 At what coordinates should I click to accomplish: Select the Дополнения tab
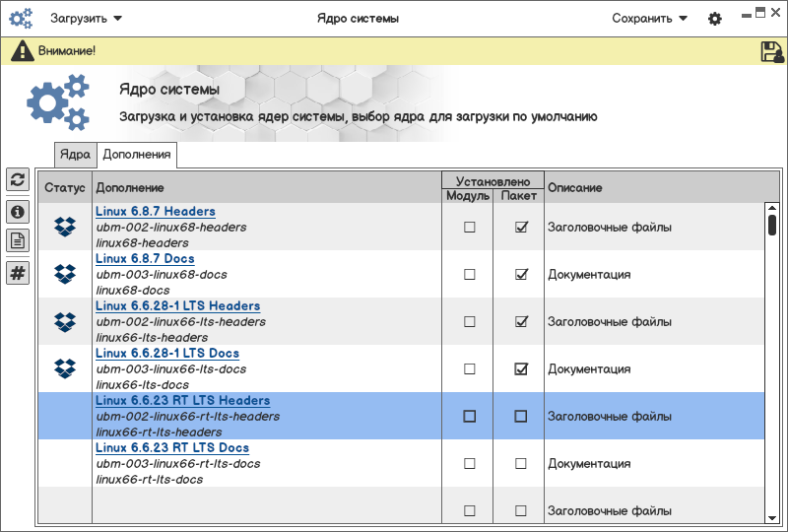pyautogui.click(x=137, y=155)
